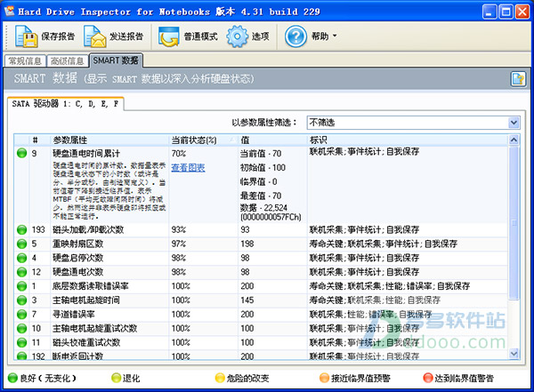Click the 保存报告 save report icon
534x392 pixels.
pyautogui.click(x=26, y=36)
